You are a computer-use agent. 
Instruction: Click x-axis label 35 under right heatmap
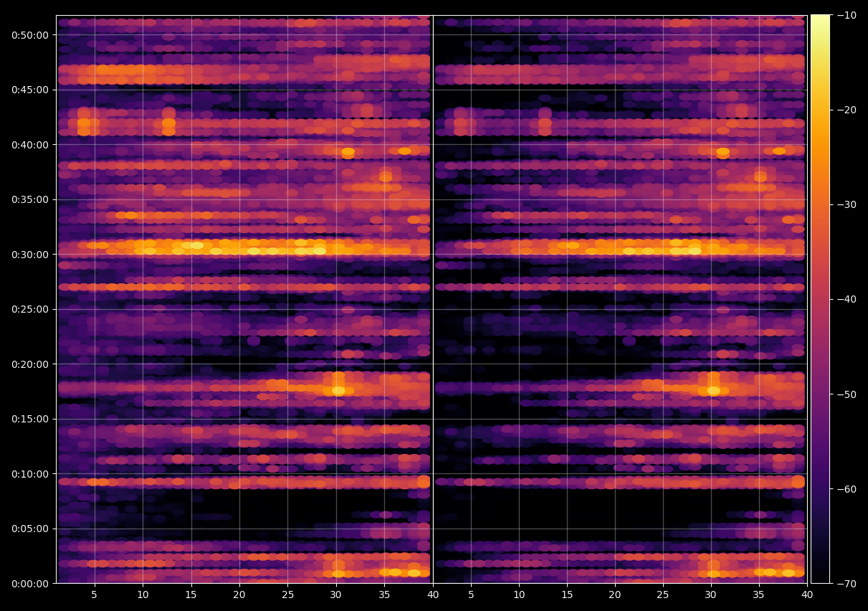pyautogui.click(x=760, y=595)
